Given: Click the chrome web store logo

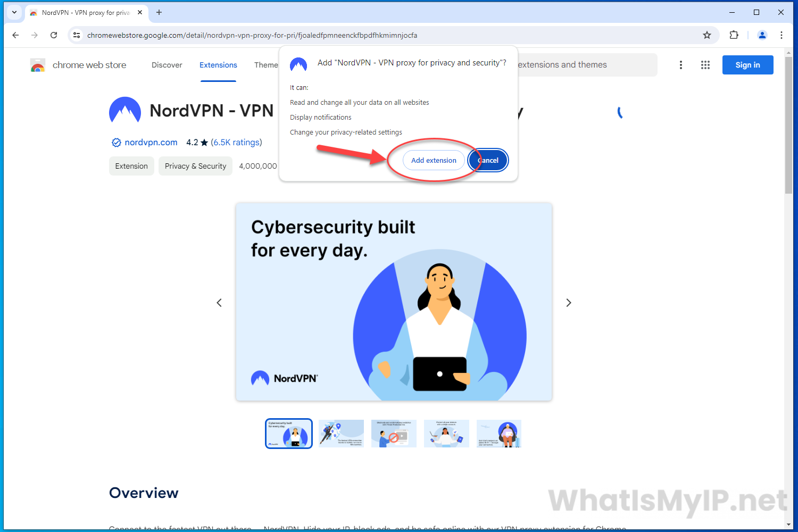Looking at the screenshot, I should point(79,65).
